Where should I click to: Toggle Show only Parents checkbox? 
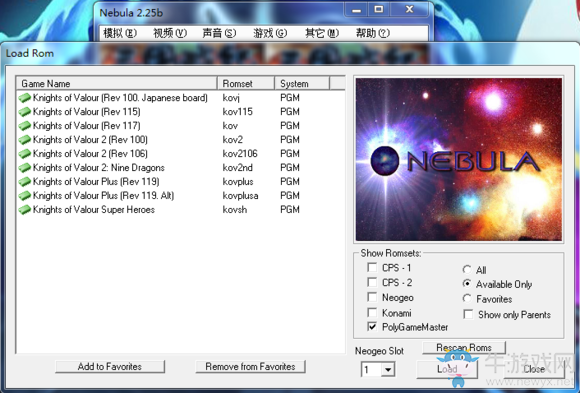coord(468,315)
